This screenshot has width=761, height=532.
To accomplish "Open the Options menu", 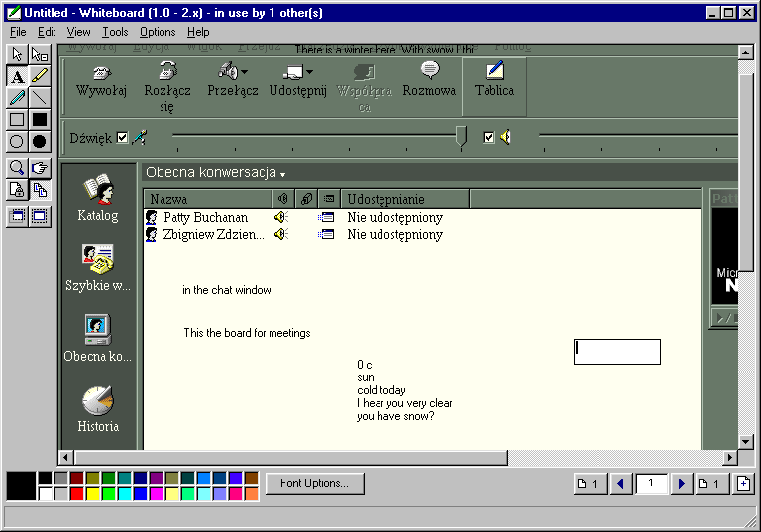I will [158, 32].
